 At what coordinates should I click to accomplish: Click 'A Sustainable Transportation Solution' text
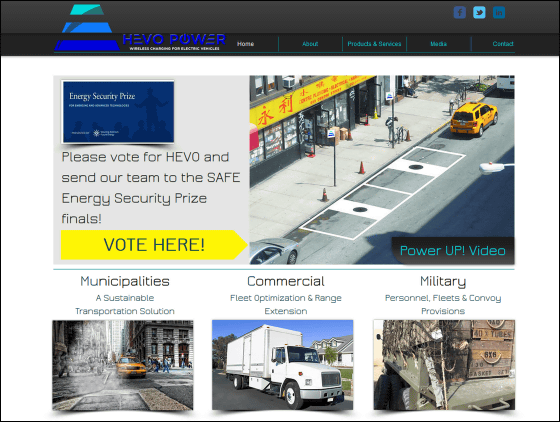pos(125,305)
